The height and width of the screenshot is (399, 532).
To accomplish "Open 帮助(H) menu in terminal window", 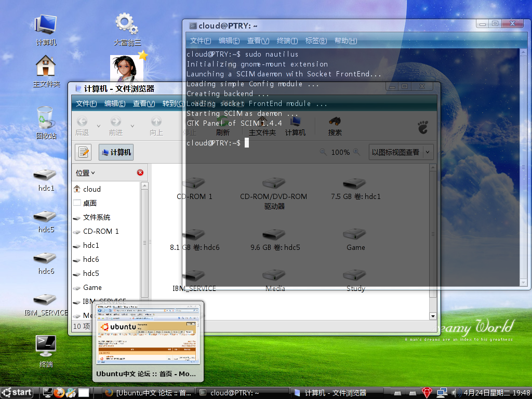I will tap(345, 41).
